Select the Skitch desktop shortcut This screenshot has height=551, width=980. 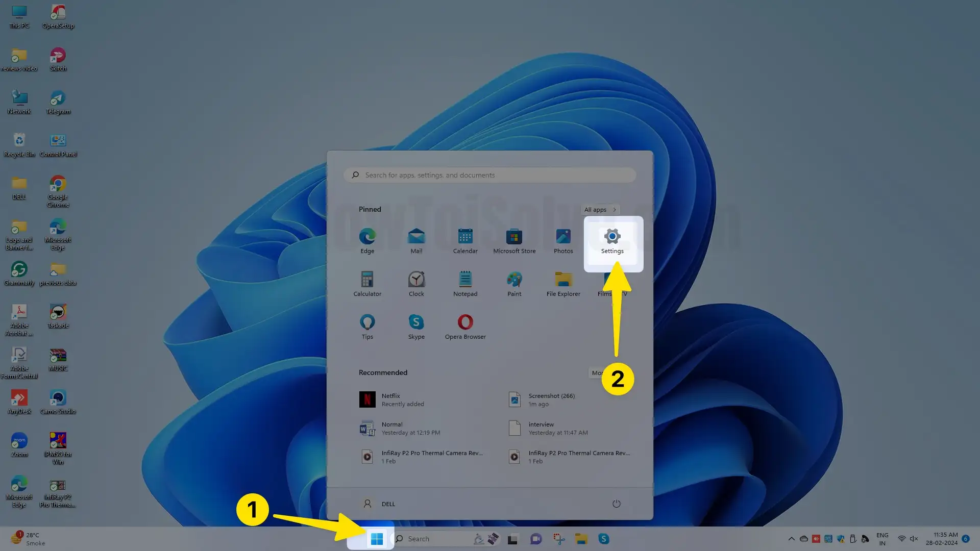(x=58, y=59)
